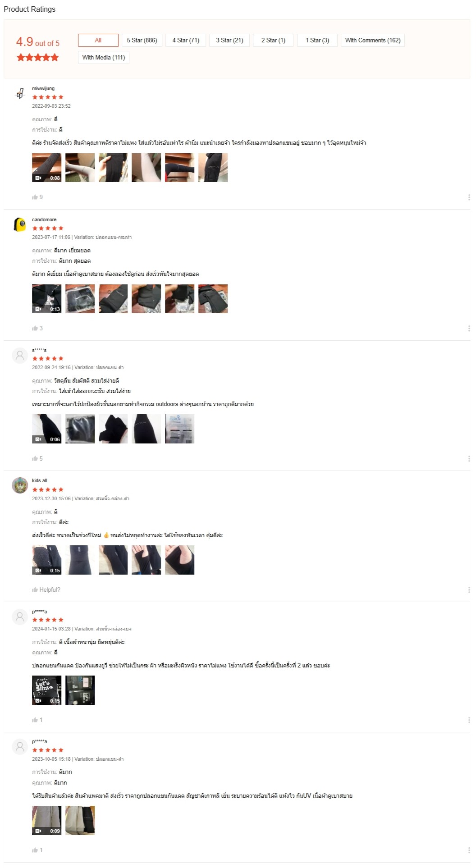Show only 1 Star (3) reviews
The image size is (476, 868).
[x=317, y=40]
